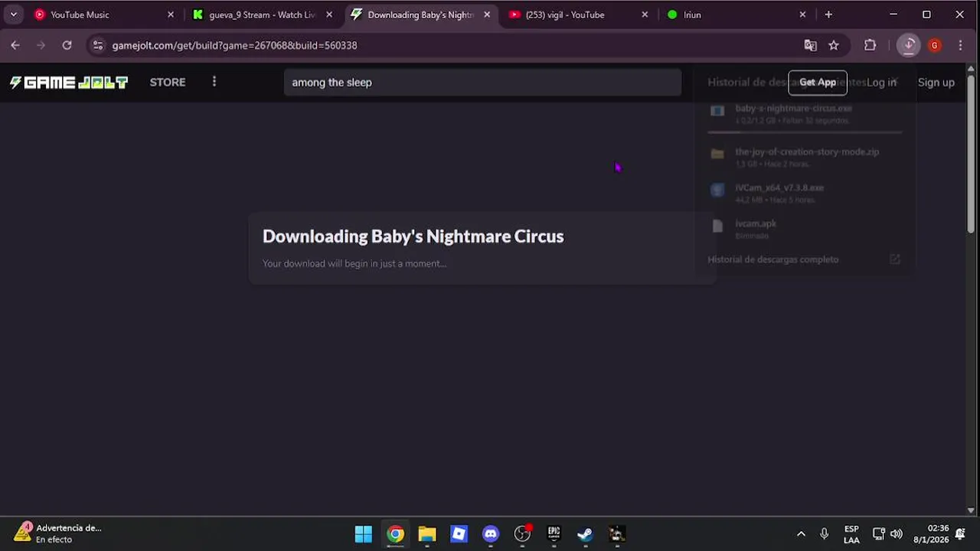Image resolution: width=980 pixels, height=551 pixels.
Task: Click the baby-s-nightmare-circus.exe download entry
Action: coord(805,114)
